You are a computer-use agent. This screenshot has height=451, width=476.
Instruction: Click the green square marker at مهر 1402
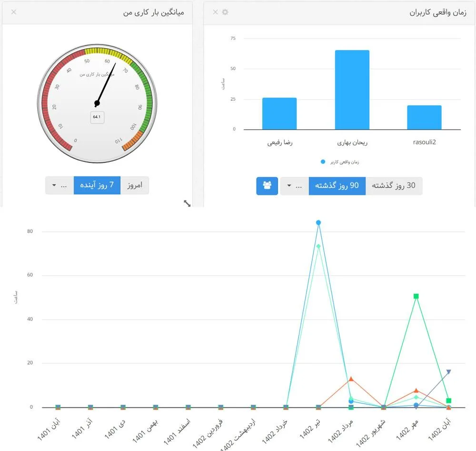point(416,296)
